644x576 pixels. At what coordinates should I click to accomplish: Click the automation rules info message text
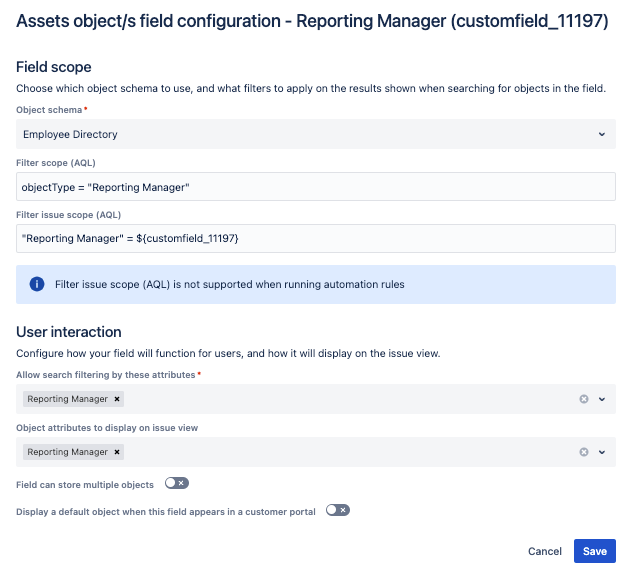[x=230, y=284]
